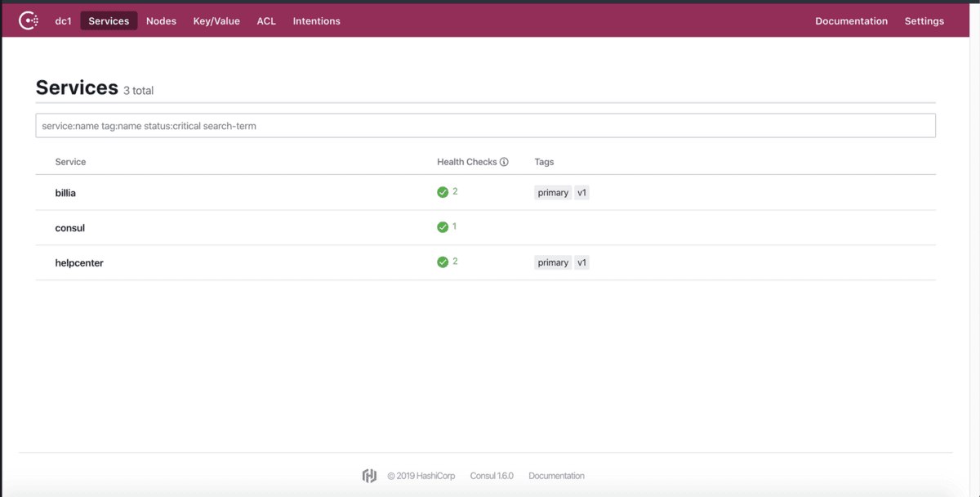Viewport: 980px width, 497px height.
Task: Click helpcenter's green passing check icon
Action: [x=443, y=262]
